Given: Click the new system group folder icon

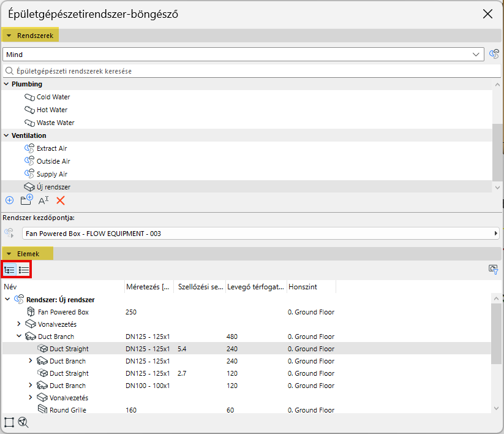Looking at the screenshot, I should click(x=26, y=200).
